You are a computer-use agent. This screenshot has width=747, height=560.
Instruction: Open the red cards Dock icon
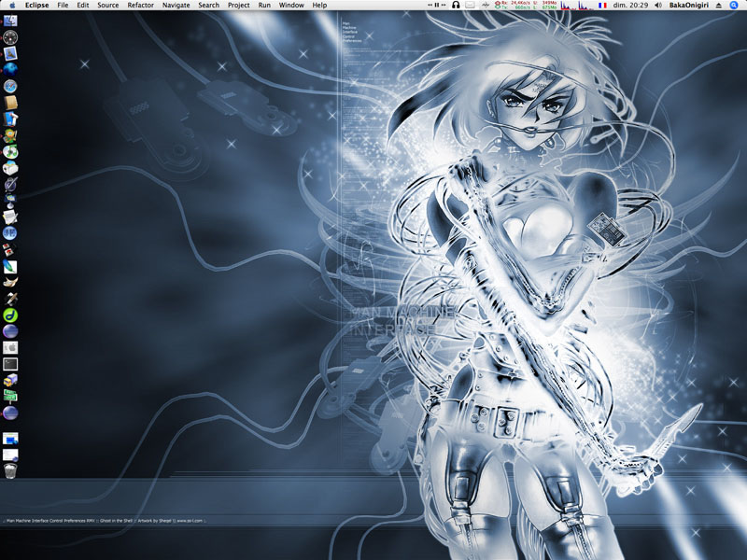(x=10, y=249)
